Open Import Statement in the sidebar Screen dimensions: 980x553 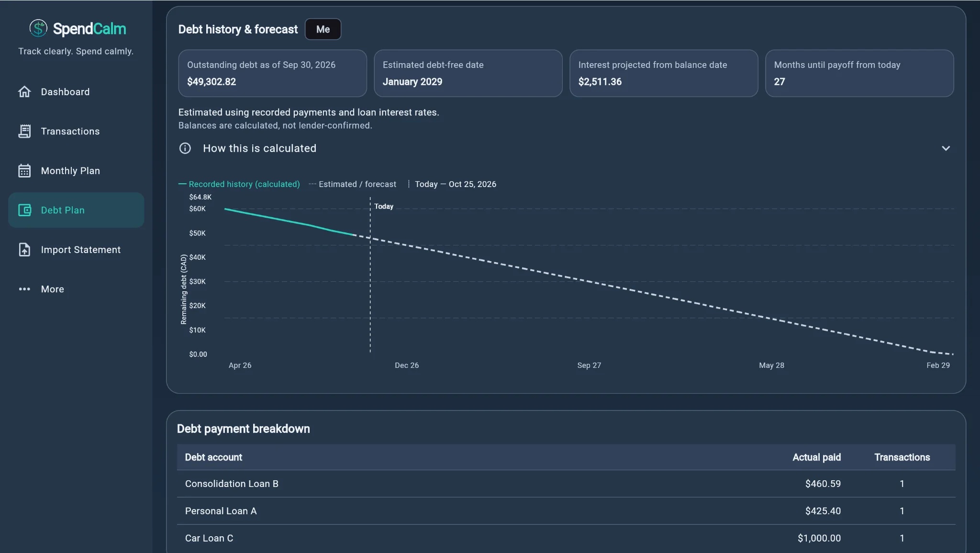(x=76, y=250)
